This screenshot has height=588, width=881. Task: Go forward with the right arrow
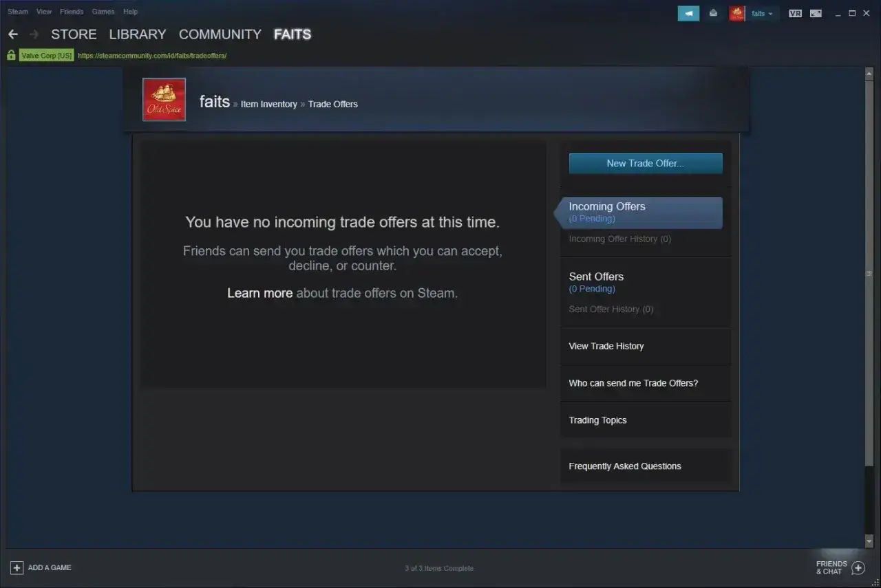34,34
